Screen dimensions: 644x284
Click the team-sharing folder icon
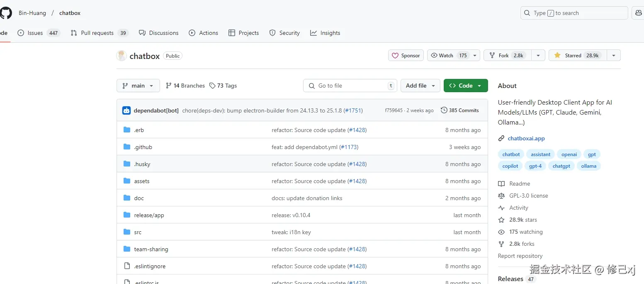[x=127, y=249]
